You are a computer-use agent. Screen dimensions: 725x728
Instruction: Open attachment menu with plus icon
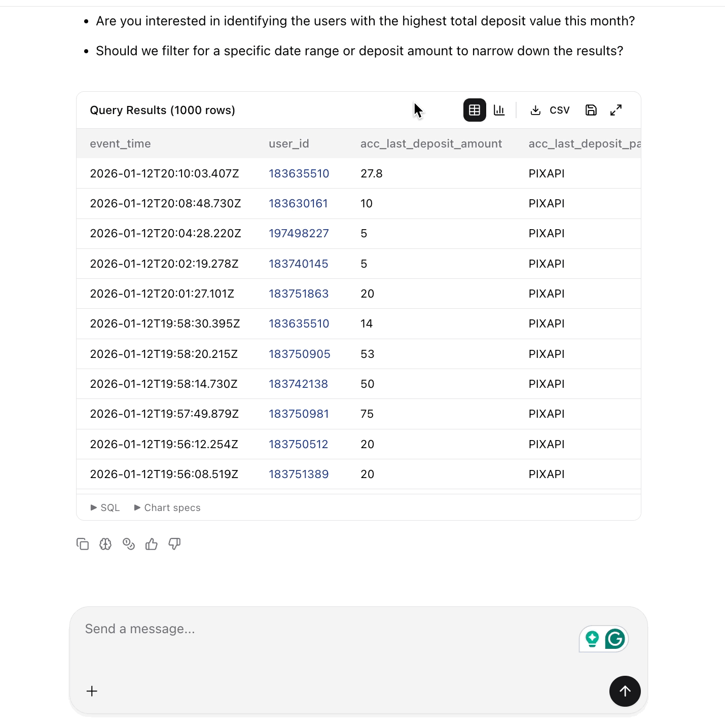point(92,691)
